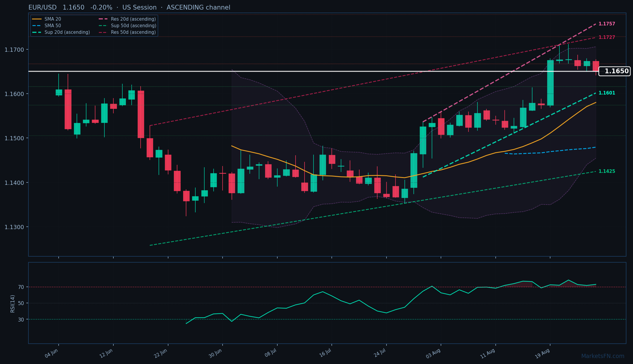Click the 1.1300 price axis label
The width and height of the screenshot is (633, 364).
(14, 227)
